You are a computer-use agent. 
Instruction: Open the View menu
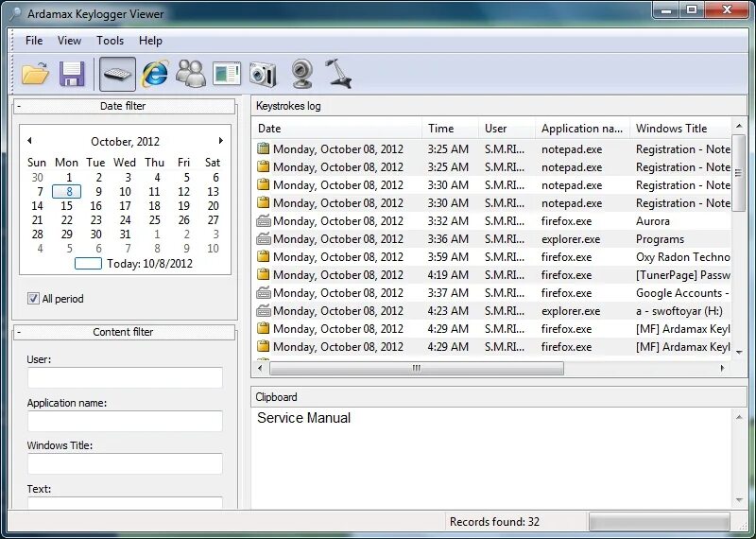[69, 41]
